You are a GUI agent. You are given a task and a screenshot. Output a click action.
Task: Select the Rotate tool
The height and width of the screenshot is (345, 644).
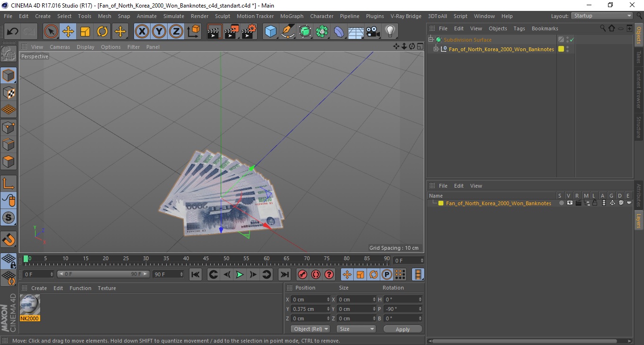(x=102, y=32)
